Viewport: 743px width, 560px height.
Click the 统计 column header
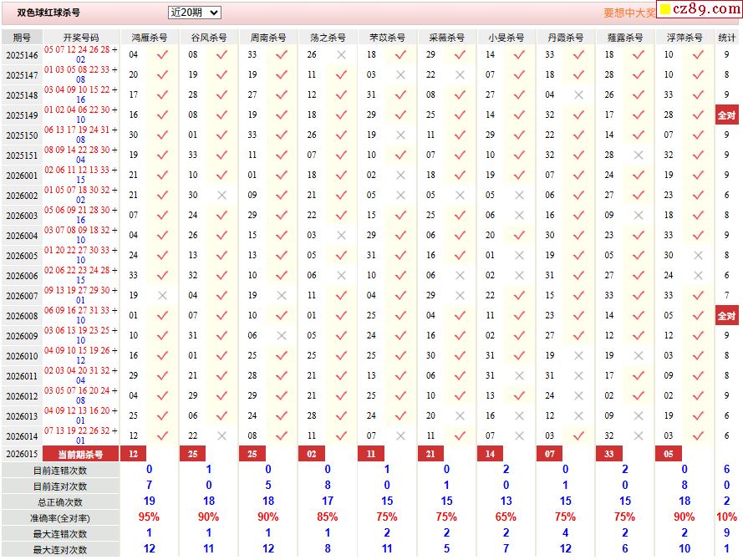727,38
